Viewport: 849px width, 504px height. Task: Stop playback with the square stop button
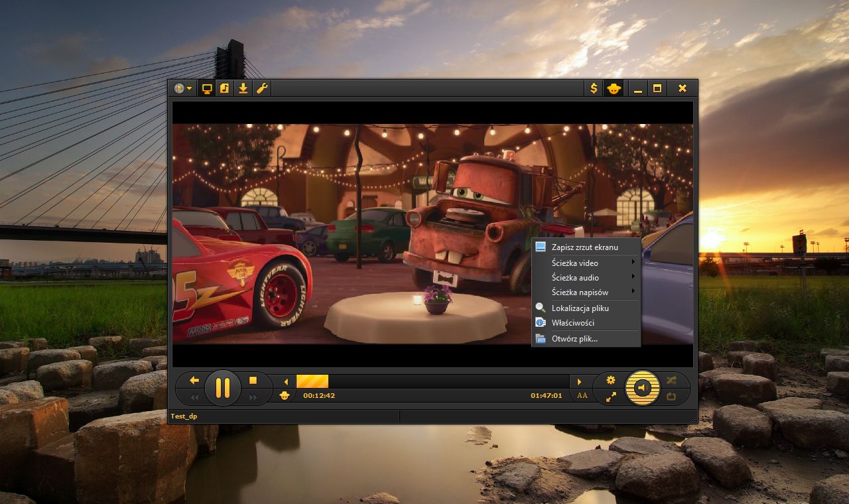pos(253,380)
